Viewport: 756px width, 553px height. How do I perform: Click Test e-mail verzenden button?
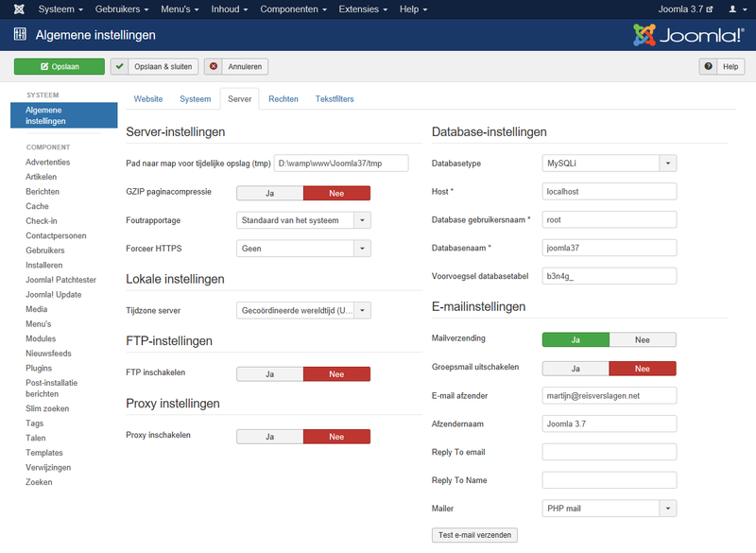475,535
